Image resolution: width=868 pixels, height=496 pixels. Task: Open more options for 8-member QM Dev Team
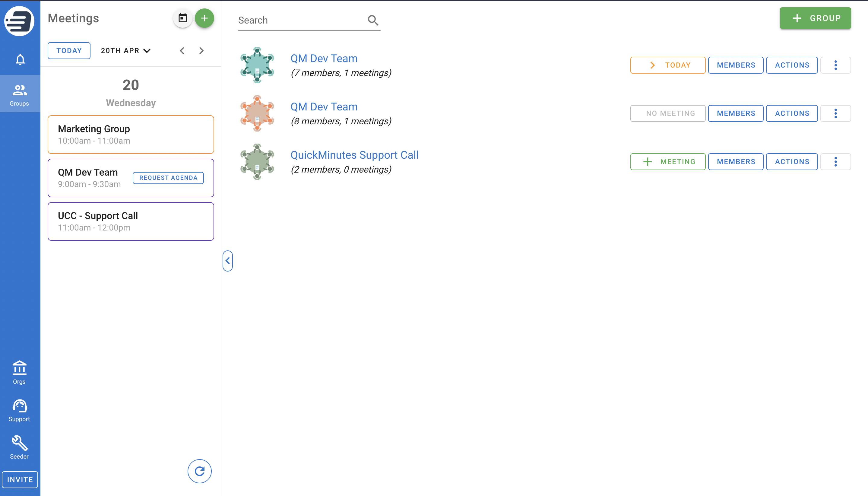point(836,113)
